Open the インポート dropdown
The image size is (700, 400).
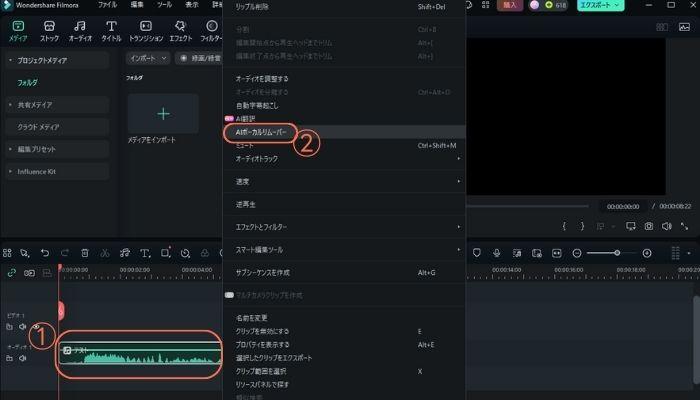coord(148,58)
